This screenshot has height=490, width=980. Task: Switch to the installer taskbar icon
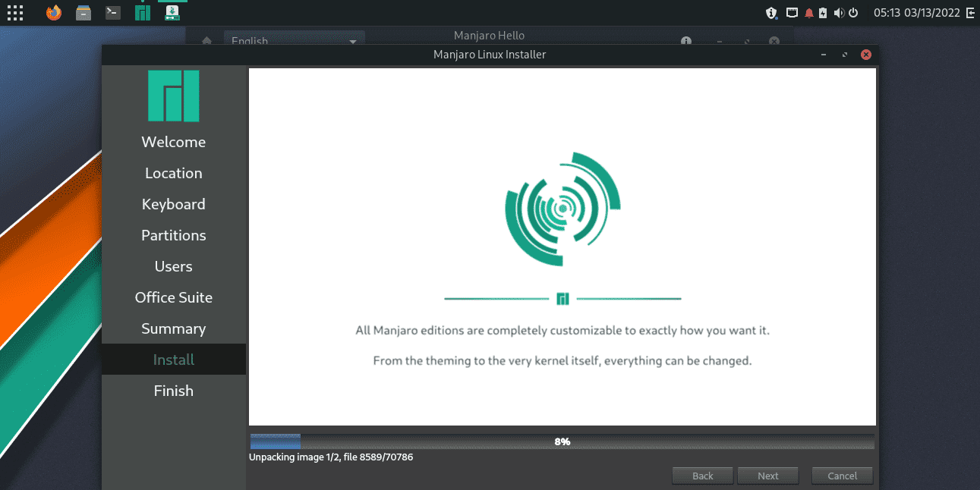click(x=172, y=12)
